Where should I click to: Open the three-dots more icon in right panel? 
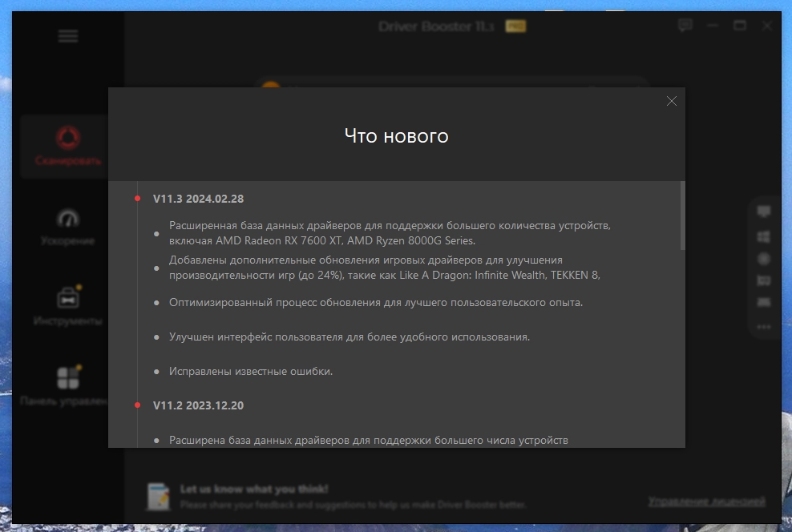pos(764,327)
